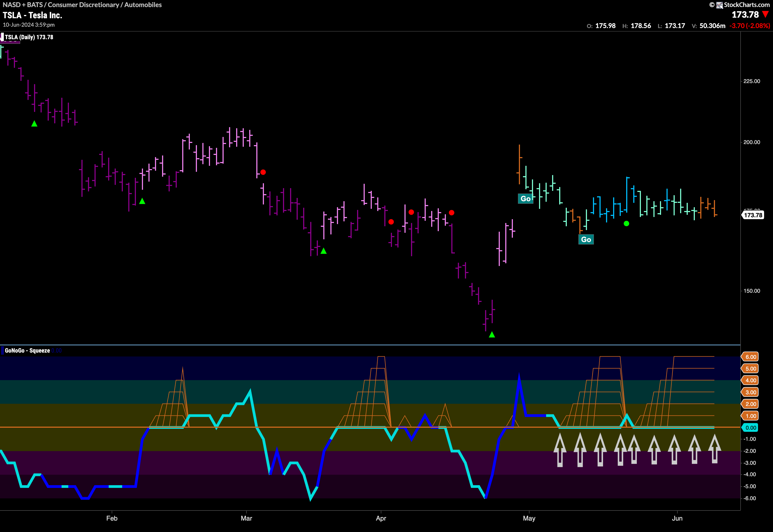Click the green triangle below the late-April low
Screen dimensions: 773x532
492,335
